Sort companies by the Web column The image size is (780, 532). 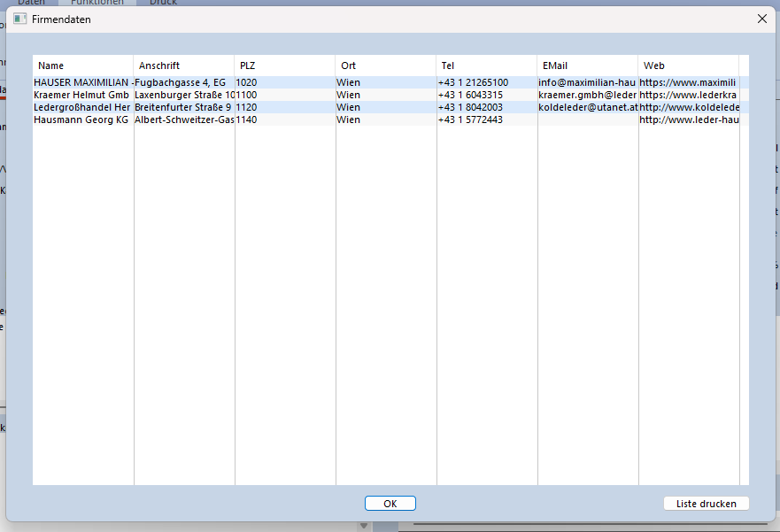coord(654,65)
